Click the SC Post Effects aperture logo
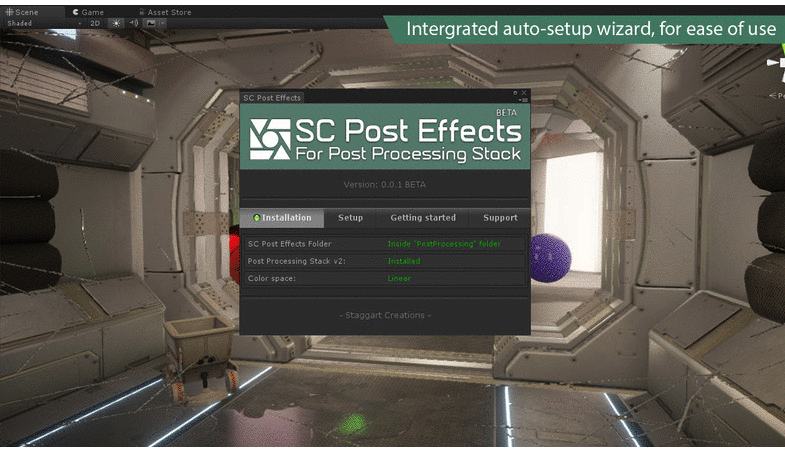The image size is (785, 452). click(x=270, y=139)
